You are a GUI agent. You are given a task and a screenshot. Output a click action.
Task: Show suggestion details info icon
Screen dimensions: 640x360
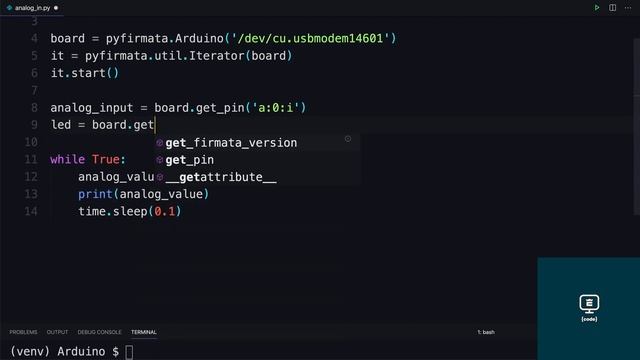point(348,139)
